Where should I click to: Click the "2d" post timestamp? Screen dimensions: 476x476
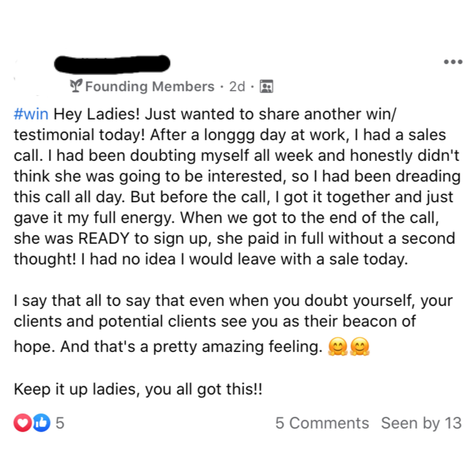237,86
